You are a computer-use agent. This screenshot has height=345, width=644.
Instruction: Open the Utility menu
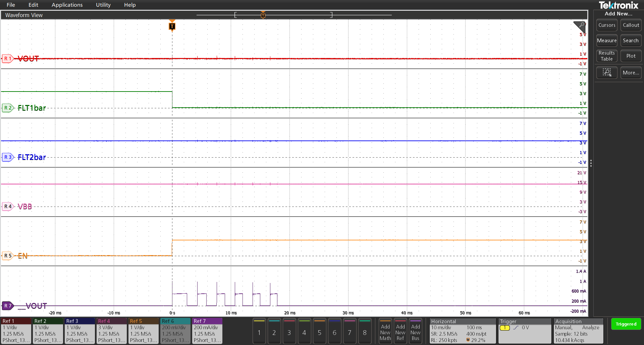103,5
